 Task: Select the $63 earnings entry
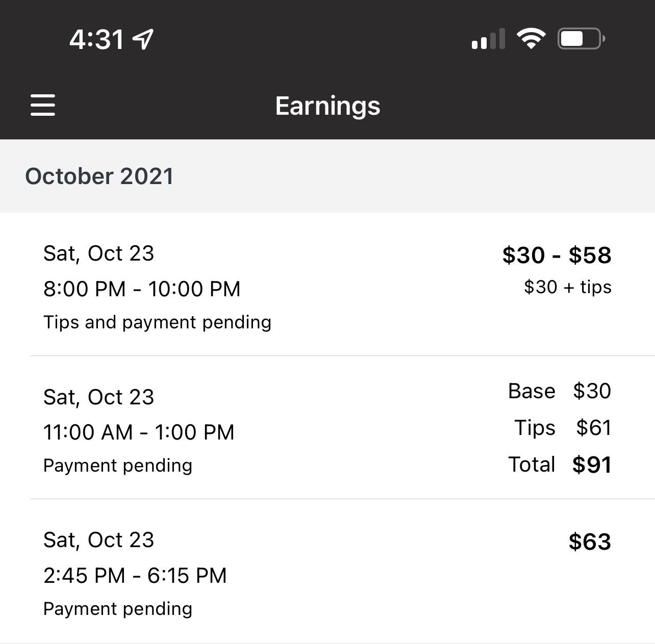coord(590,542)
